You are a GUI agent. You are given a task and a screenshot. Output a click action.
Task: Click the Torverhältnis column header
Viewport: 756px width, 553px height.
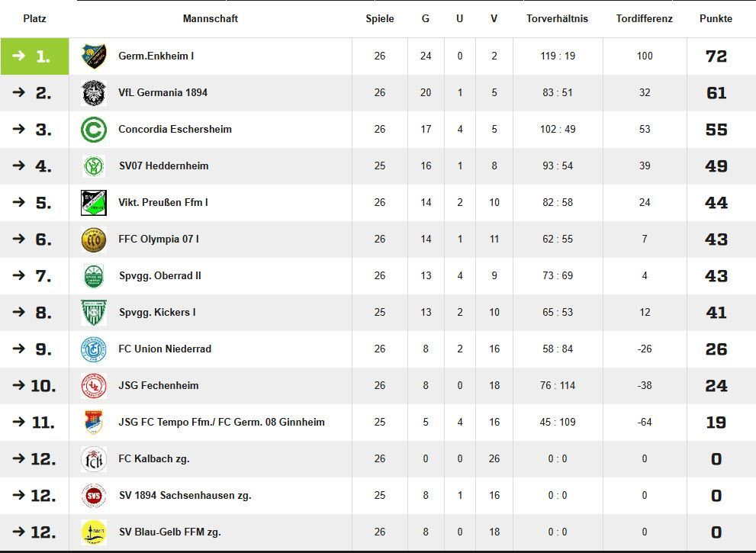pos(558,18)
